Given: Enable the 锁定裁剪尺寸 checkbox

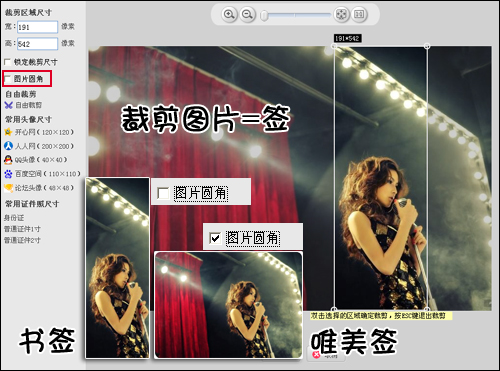Looking at the screenshot, I should 7,62.
